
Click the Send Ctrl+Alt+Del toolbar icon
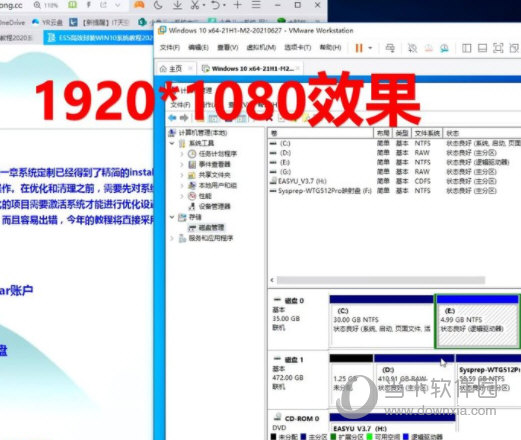tap(390, 48)
